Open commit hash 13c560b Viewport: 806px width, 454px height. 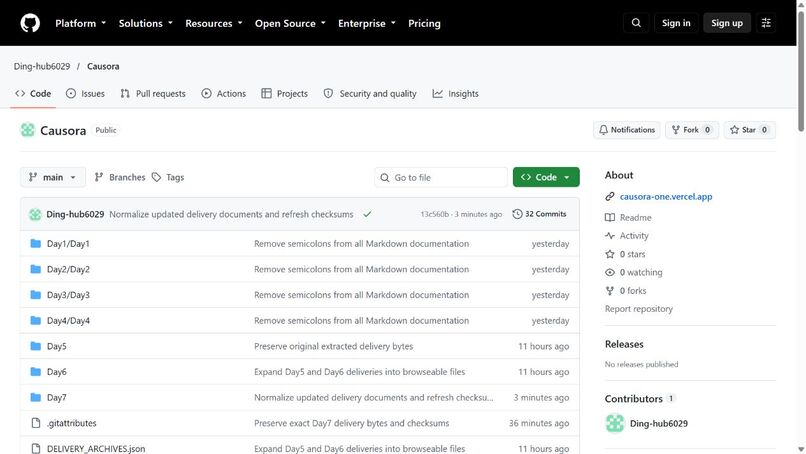(434, 214)
